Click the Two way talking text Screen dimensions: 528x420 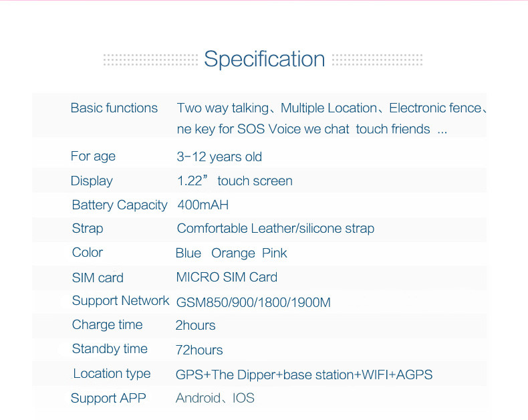[x=223, y=108]
